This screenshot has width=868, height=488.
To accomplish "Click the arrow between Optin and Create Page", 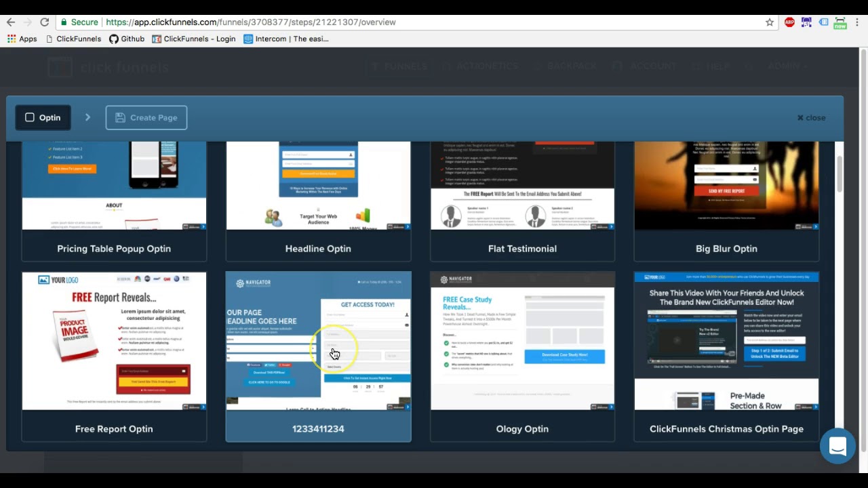I will pyautogui.click(x=87, y=117).
